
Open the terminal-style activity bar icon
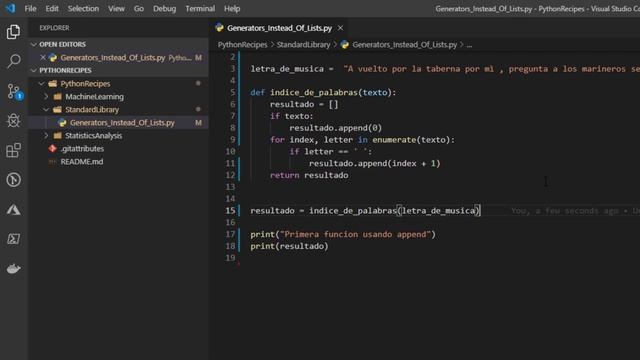(x=13, y=239)
